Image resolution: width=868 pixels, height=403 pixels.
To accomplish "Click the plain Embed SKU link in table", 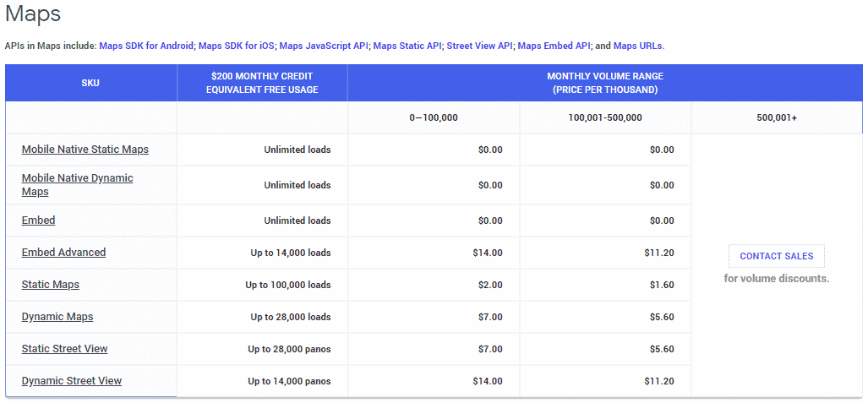I will [x=38, y=221].
